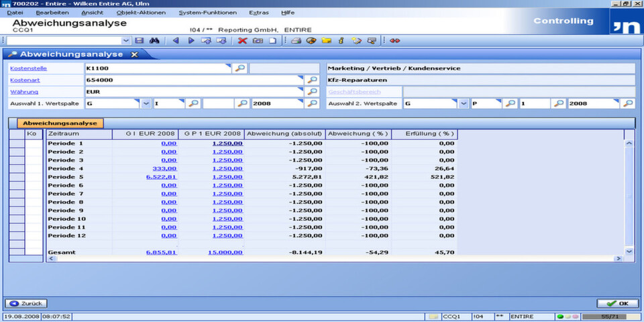
Task: Click the yellow info 'i' toolbar icon
Action: pos(341,41)
